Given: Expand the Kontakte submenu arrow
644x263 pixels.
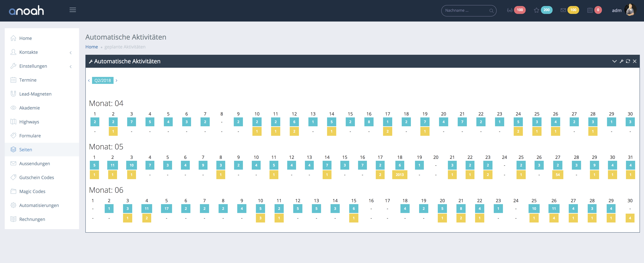Looking at the screenshot, I should click(71, 53).
